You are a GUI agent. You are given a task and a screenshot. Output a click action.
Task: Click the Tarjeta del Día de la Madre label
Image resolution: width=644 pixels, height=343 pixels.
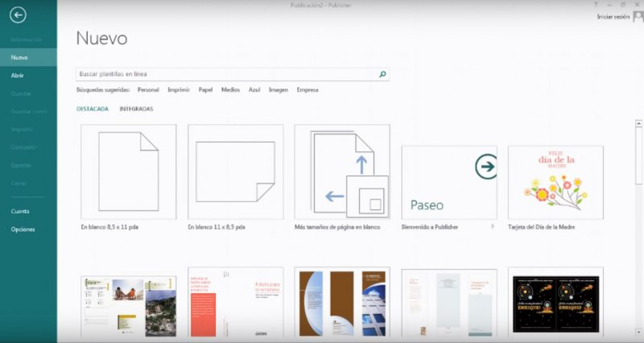tap(541, 227)
